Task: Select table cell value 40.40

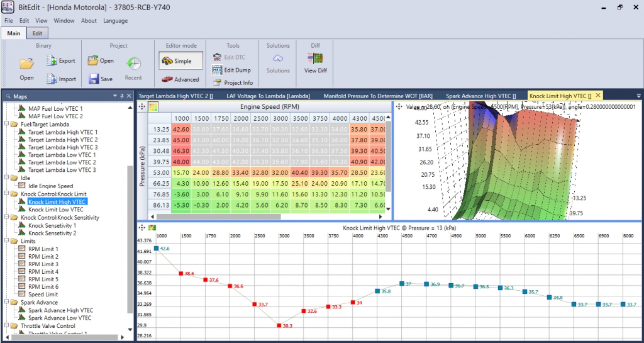Action: pos(300,172)
